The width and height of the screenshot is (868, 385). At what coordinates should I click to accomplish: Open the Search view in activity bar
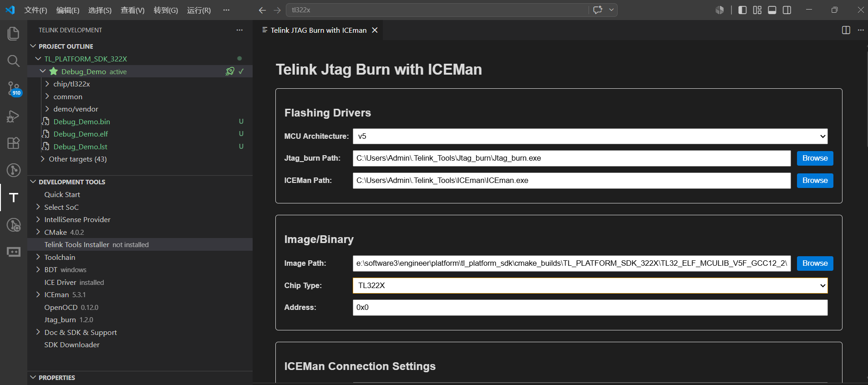(x=14, y=61)
